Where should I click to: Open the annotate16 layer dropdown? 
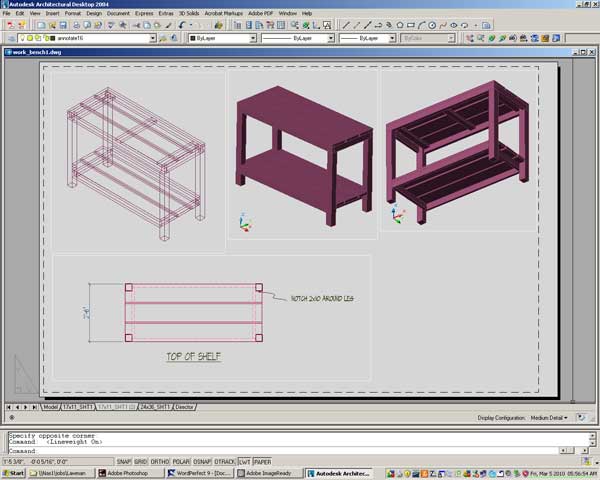pyautogui.click(x=153, y=38)
